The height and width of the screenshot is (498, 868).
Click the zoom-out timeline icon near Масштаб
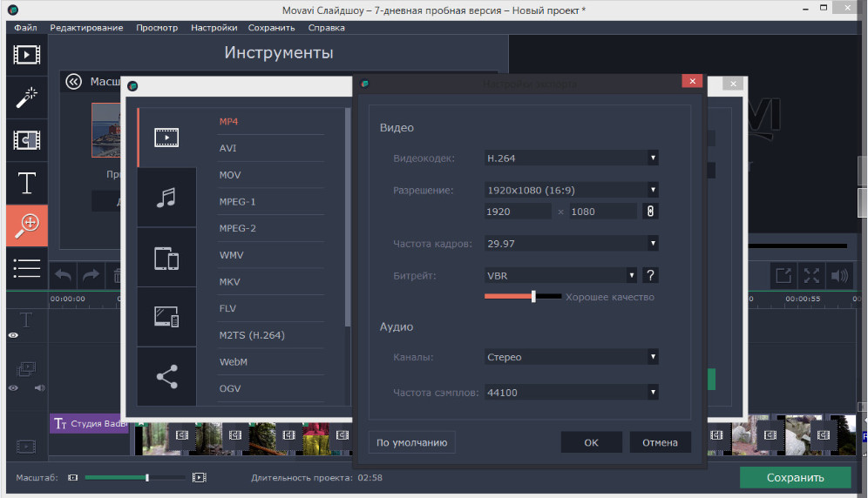(x=72, y=477)
